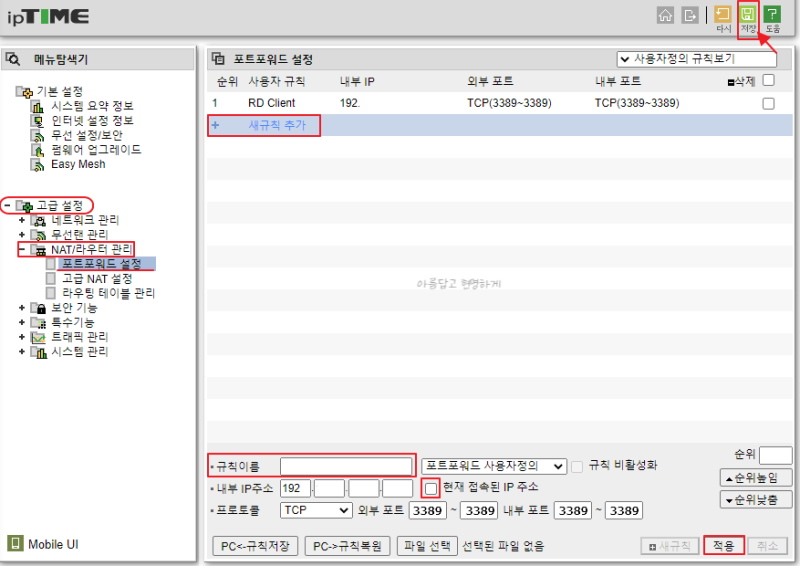Viewport: 800px width, 566px height.
Task: Click the 무선랜 관리 icon
Action: click(38, 235)
